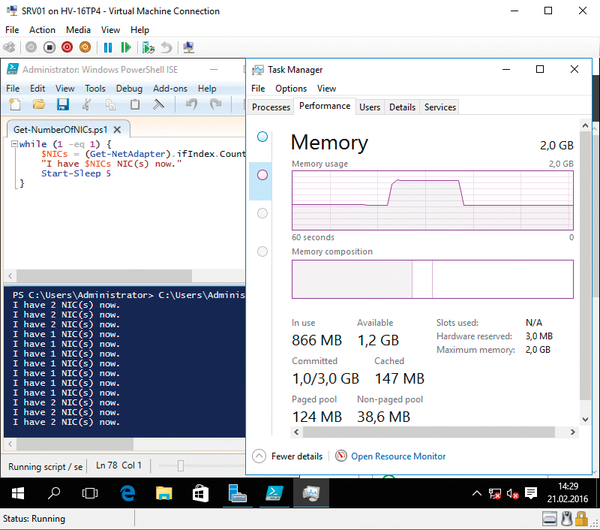Click Task Manager horizontal scroll left arrow
The width and height of the screenshot is (600, 530).
click(x=297, y=432)
